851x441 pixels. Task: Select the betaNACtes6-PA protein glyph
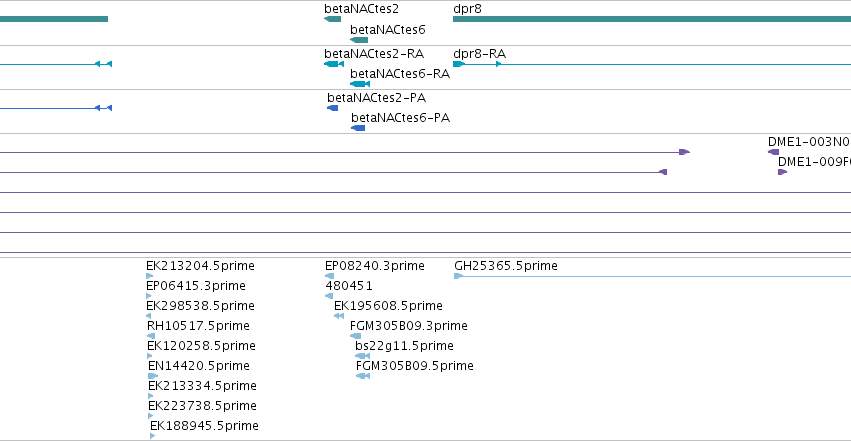(358, 128)
